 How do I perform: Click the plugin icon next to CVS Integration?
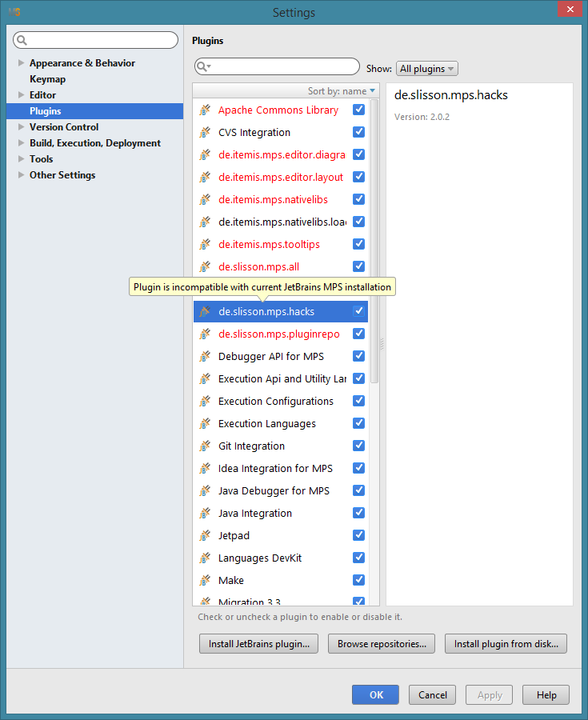coord(205,133)
